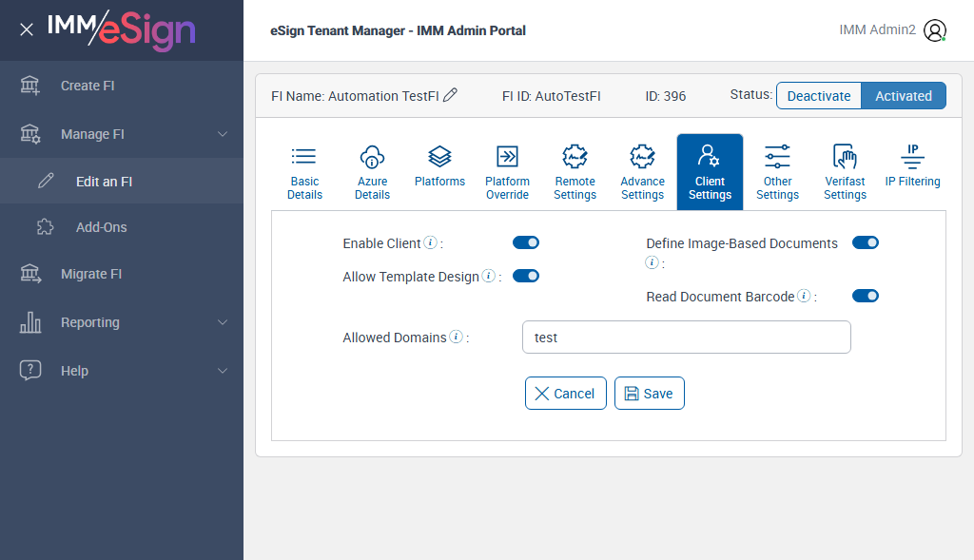The height and width of the screenshot is (560, 974).
Task: Click the info icon beside Allowed Domains
Action: point(457,338)
